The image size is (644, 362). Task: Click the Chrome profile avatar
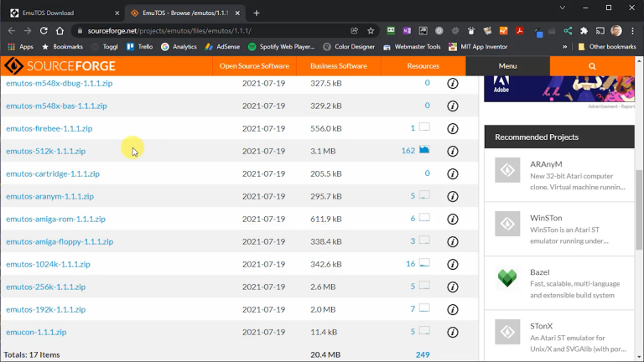tap(616, 31)
